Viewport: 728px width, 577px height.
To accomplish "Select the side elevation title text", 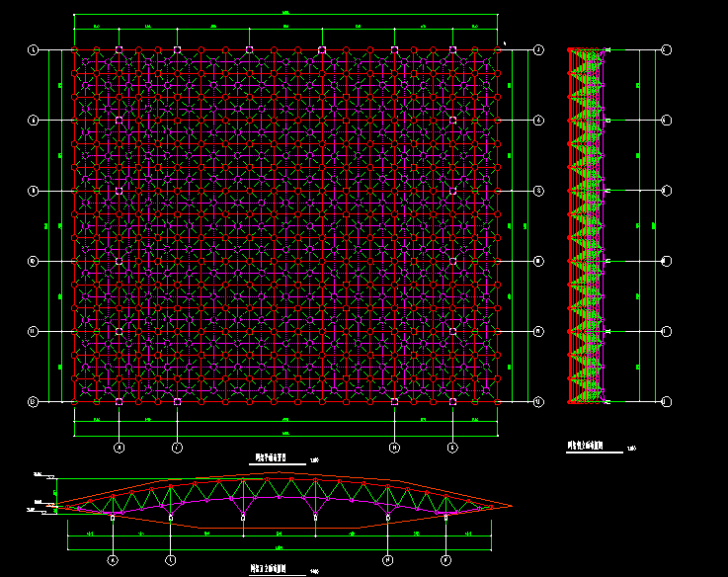I will 585,447.
